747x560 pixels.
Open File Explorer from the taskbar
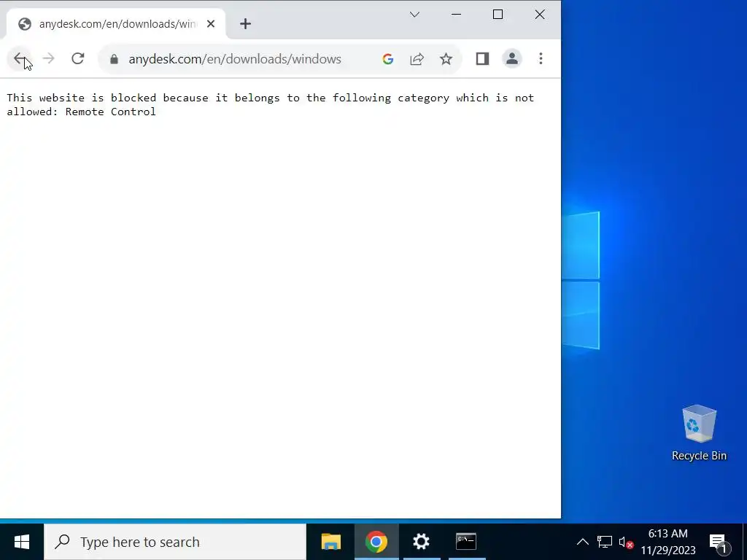pos(331,542)
